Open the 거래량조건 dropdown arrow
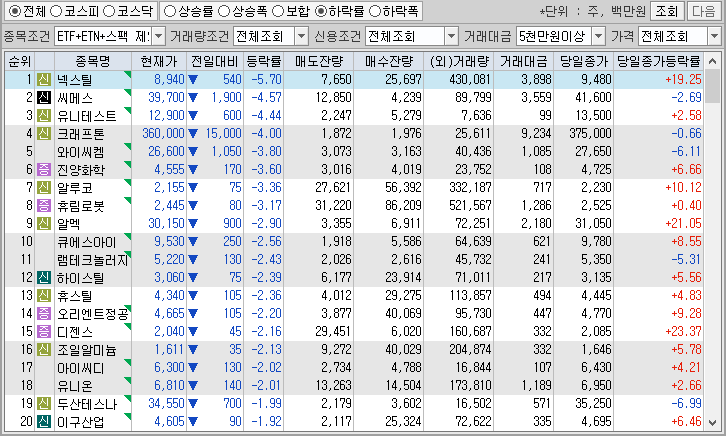 click(301, 36)
